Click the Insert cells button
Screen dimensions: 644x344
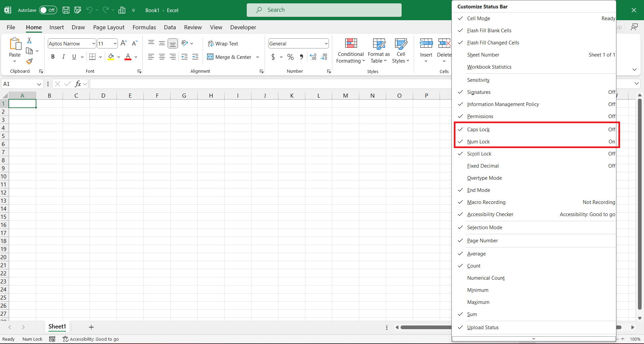426,50
